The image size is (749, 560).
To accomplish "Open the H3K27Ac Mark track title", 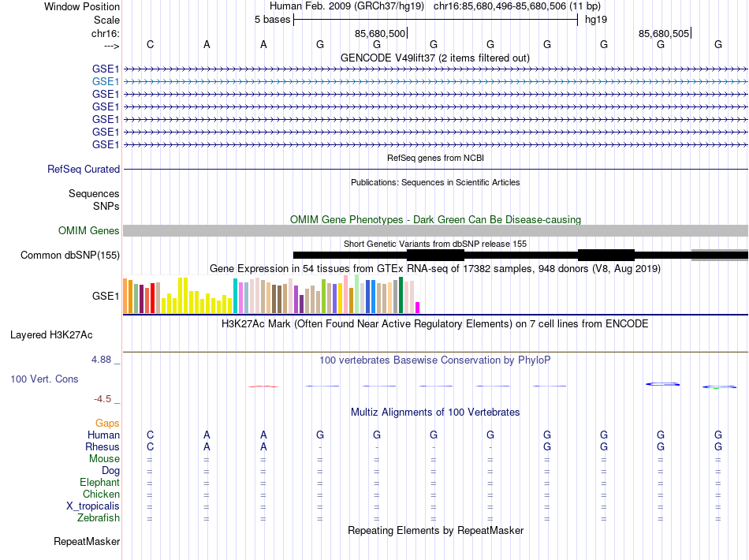I will pos(434,324).
